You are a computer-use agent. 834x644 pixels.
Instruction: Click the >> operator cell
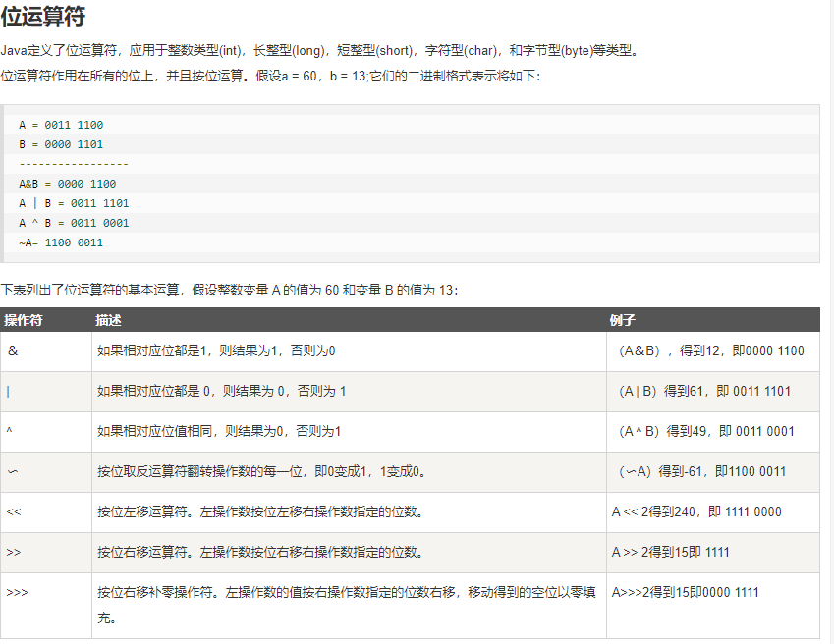tap(46, 553)
